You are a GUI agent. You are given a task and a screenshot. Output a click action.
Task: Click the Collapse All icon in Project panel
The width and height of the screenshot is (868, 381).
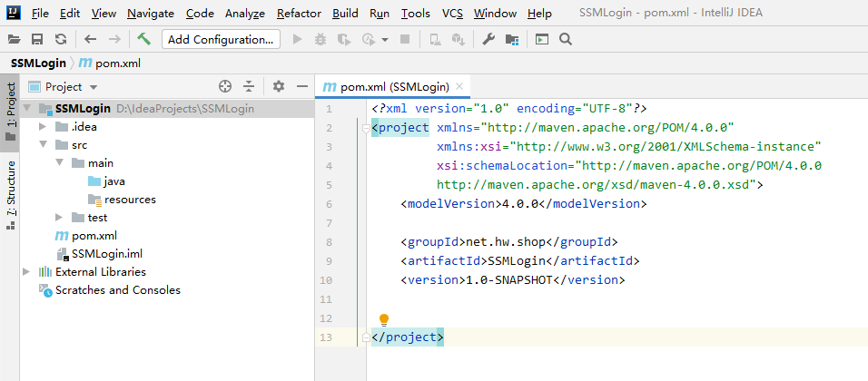[249, 86]
